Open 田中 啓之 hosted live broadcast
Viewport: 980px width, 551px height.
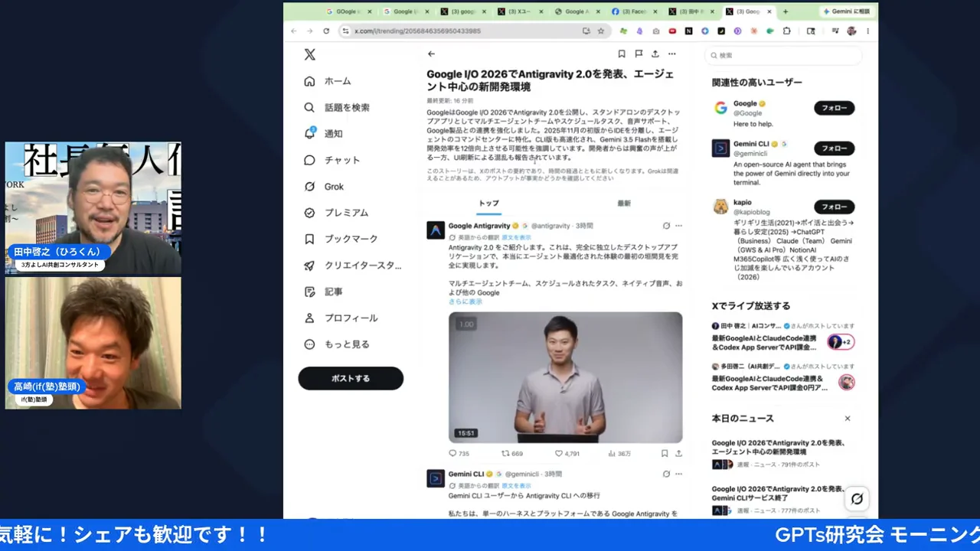click(782, 337)
